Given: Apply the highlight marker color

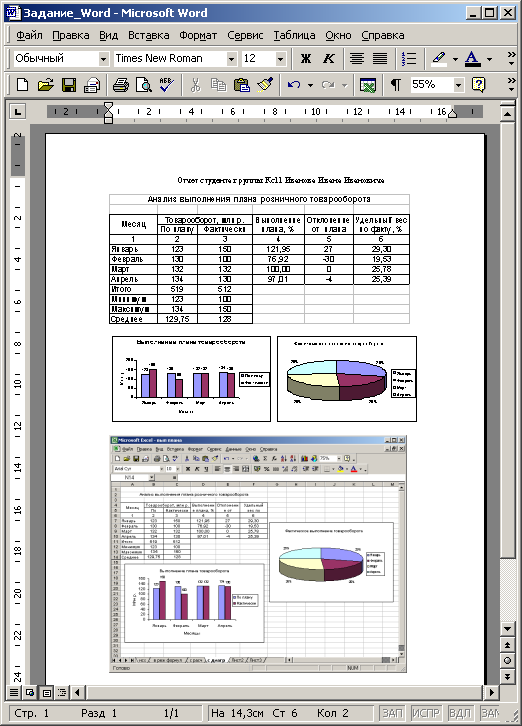Looking at the screenshot, I should coord(439,59).
